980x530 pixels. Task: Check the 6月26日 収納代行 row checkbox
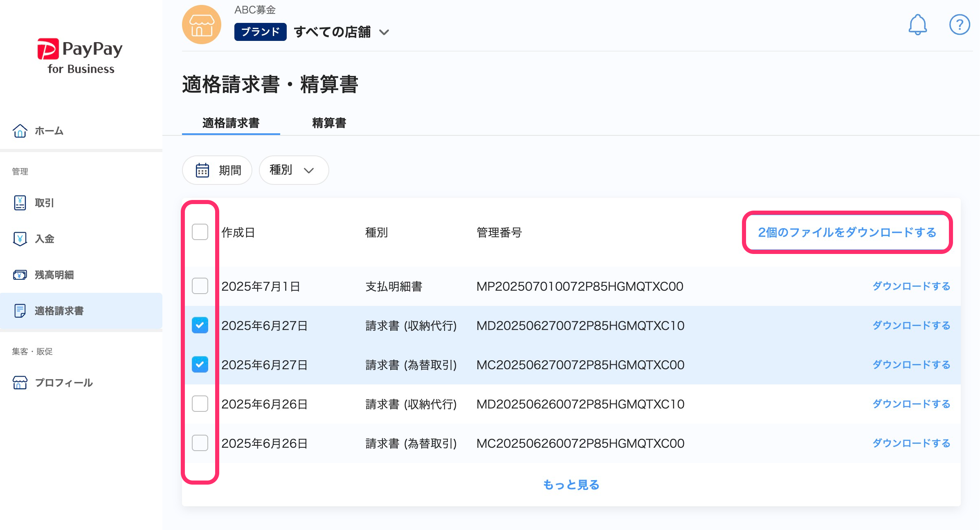(200, 404)
